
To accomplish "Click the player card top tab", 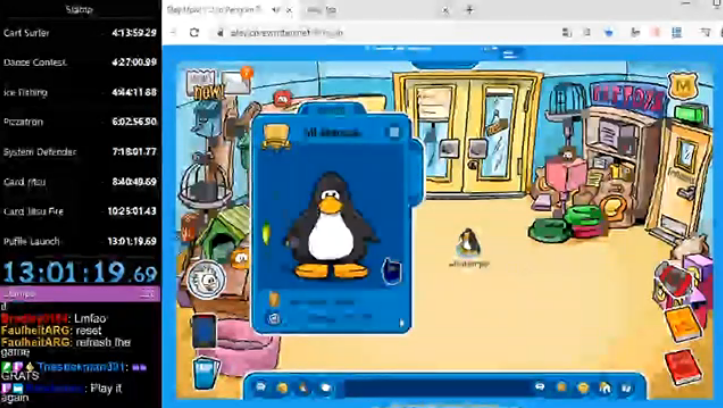I will tap(332, 110).
